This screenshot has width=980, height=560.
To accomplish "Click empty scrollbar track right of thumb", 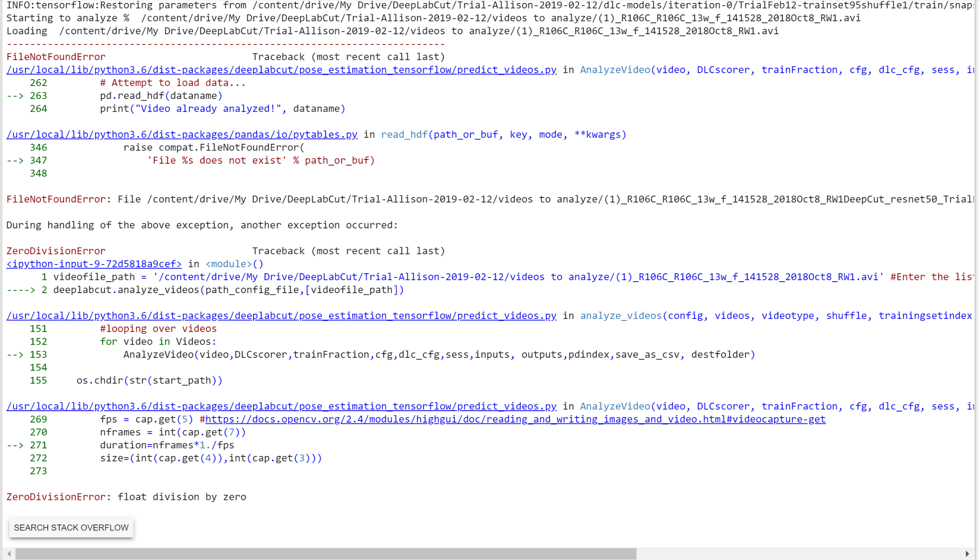I will [799, 554].
